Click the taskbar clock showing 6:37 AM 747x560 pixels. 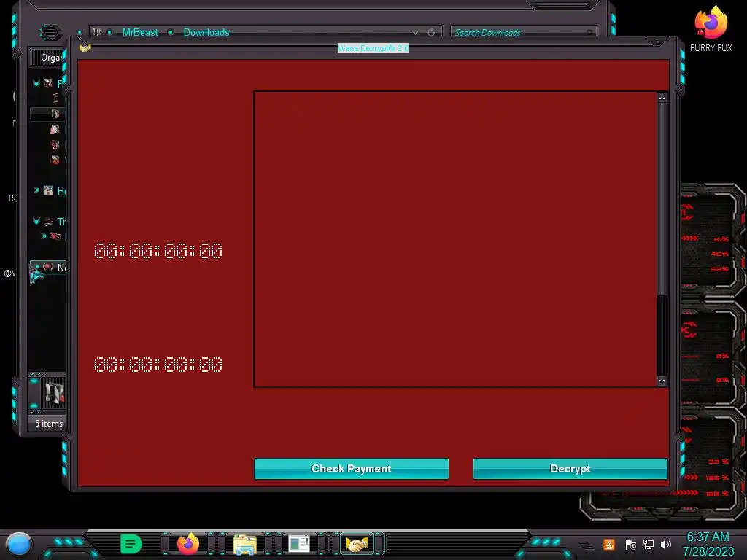(x=708, y=544)
